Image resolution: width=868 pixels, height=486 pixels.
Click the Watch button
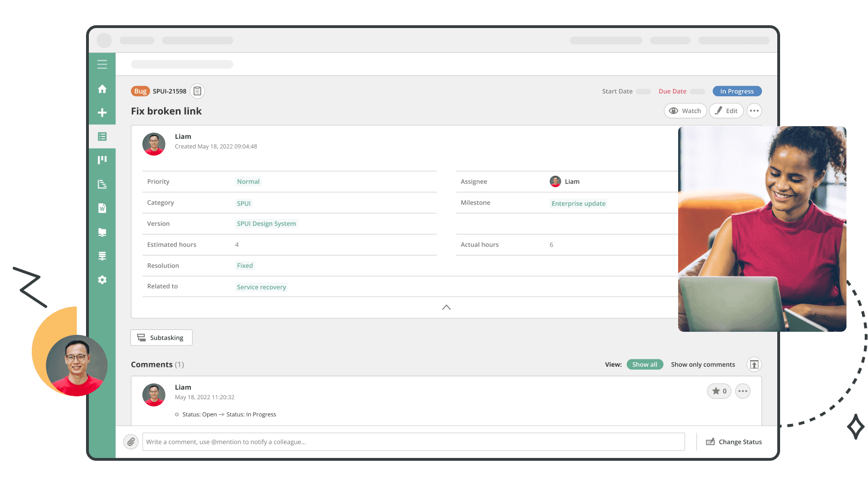[685, 111]
